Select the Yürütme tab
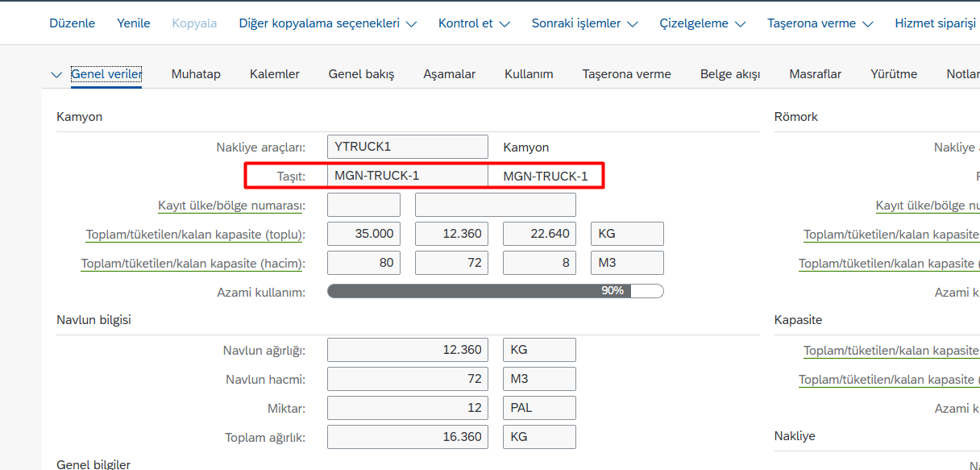This screenshot has width=980, height=470. coord(894,74)
